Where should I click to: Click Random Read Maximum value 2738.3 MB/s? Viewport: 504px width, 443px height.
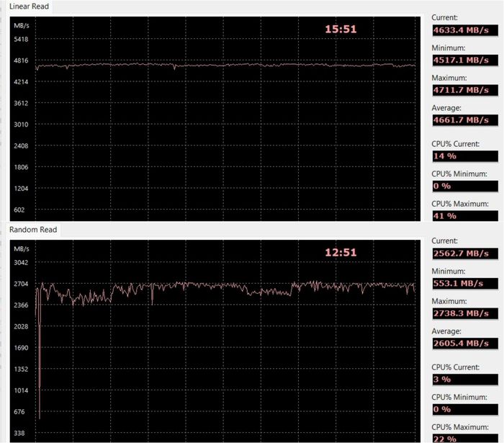click(465, 313)
